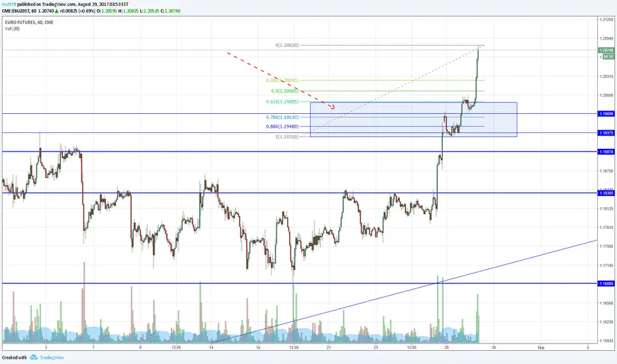Open the trutt79 author link
This screenshot has height=364, width=617.
(x=9, y=5)
